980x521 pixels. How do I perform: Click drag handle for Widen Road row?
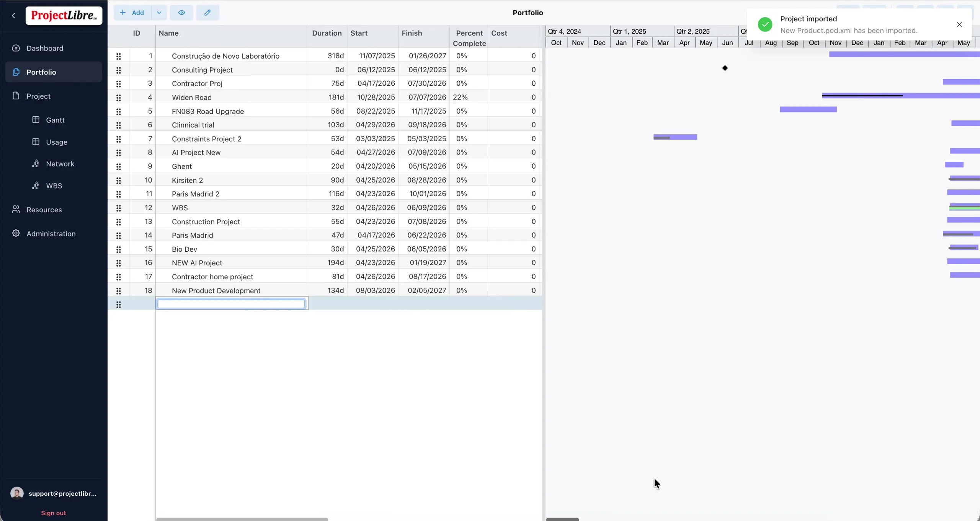pyautogui.click(x=119, y=98)
